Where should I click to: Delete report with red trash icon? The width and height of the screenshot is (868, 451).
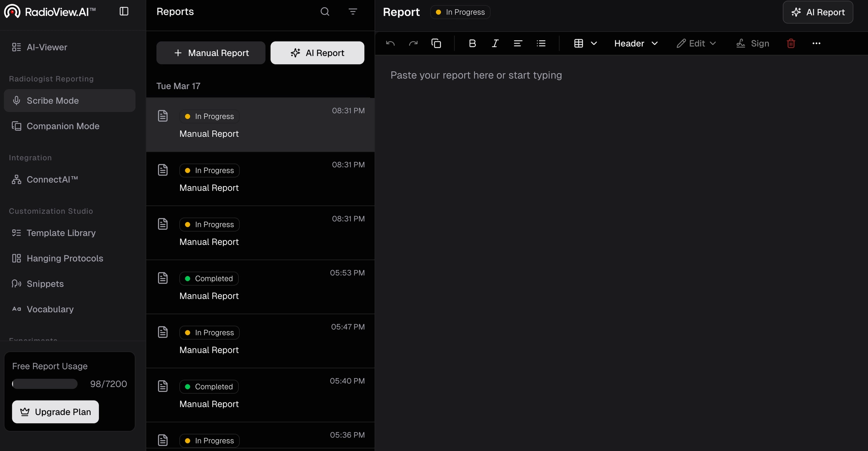(x=791, y=43)
